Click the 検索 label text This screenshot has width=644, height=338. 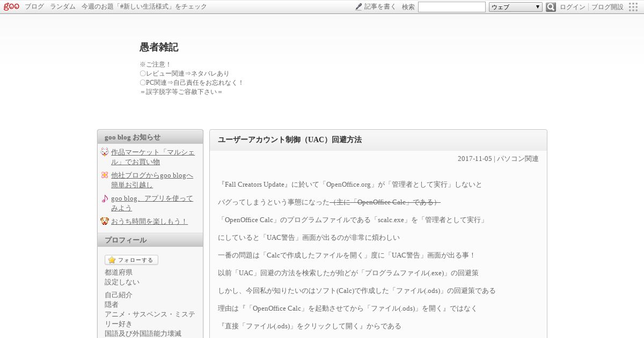pyautogui.click(x=408, y=7)
